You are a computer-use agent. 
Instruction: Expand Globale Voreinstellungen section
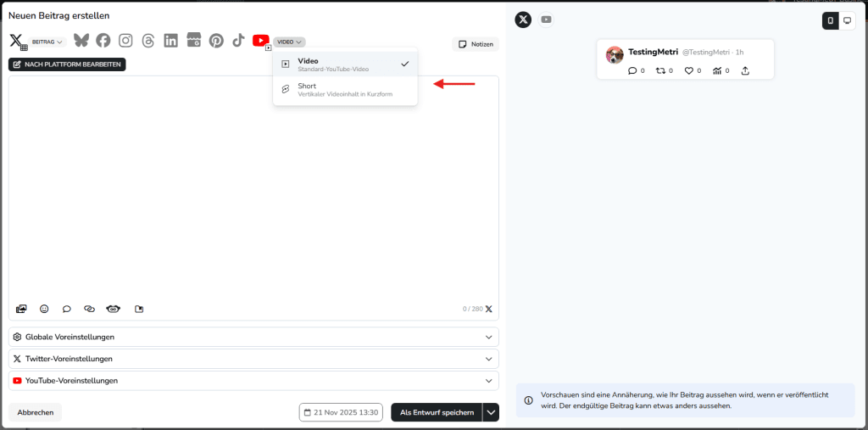tap(253, 337)
